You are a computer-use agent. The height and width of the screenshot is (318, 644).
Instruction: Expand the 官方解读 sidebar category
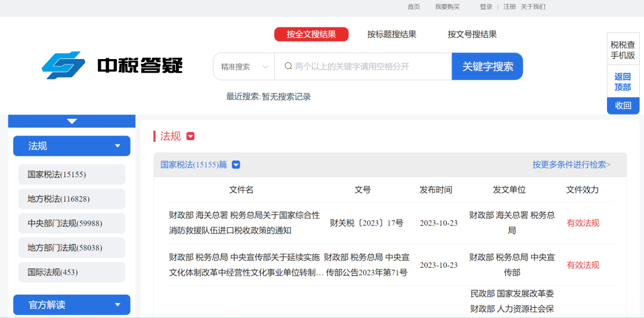[72, 305]
